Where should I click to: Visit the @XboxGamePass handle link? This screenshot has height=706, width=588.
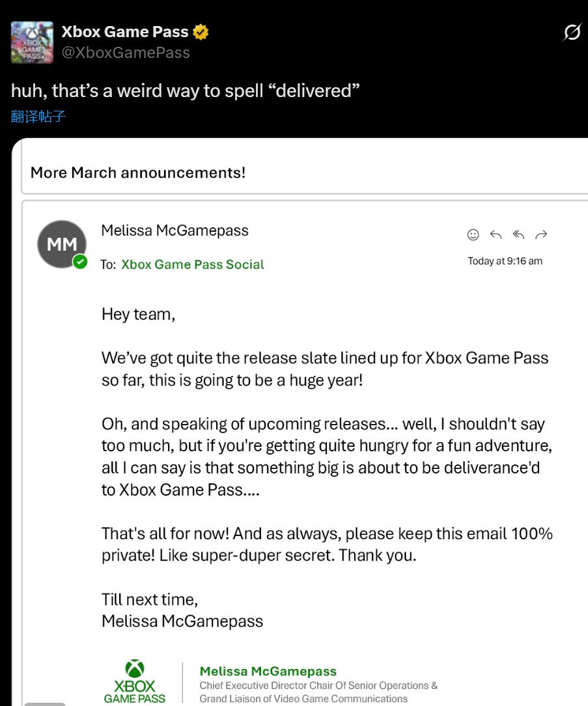click(x=126, y=53)
